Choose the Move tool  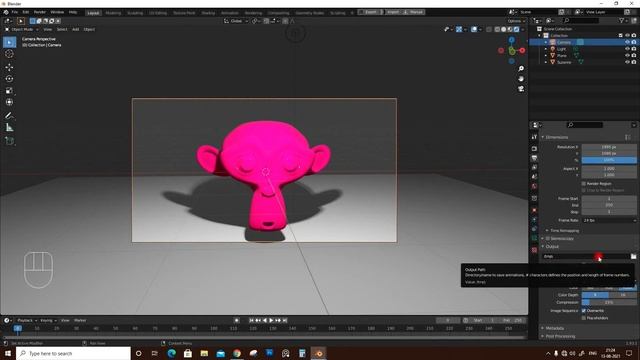(9, 67)
